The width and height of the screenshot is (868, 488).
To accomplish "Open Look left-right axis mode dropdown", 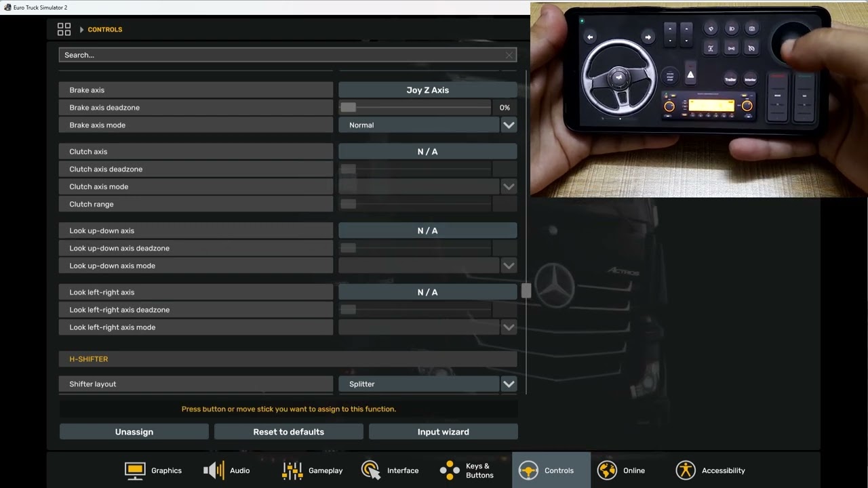I will [x=509, y=327].
